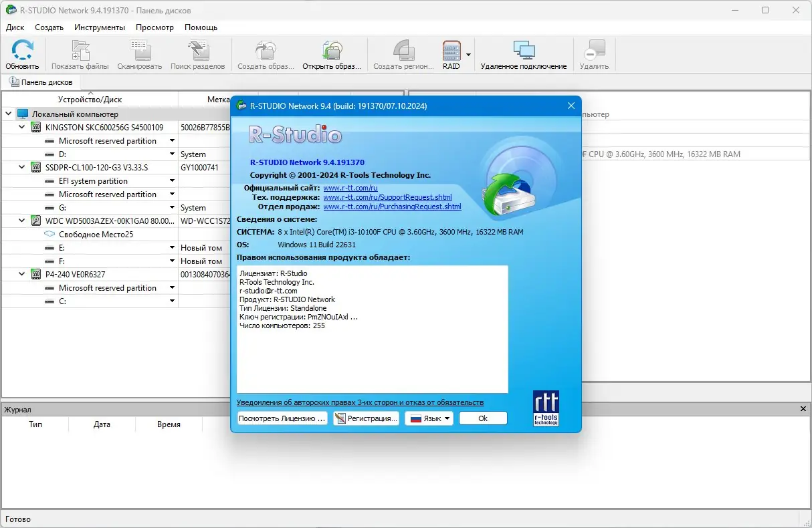Click the Обновить refresh toolbar icon
The image size is (812, 528).
point(22,55)
